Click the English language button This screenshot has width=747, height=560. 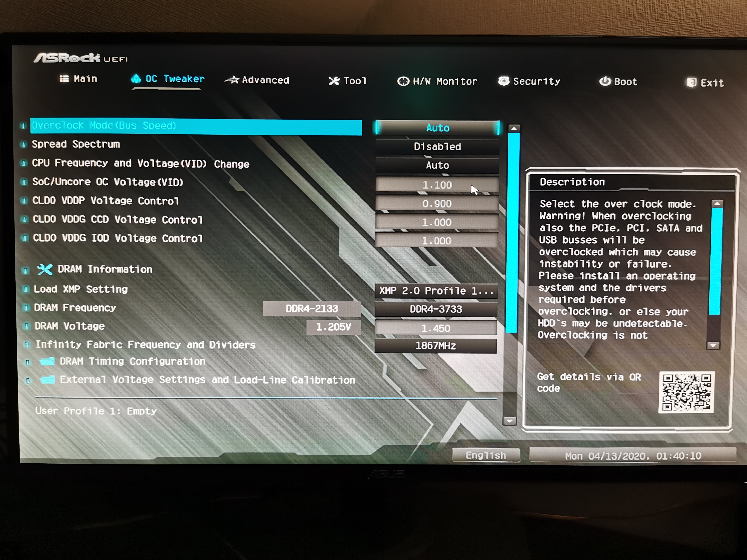(x=486, y=455)
